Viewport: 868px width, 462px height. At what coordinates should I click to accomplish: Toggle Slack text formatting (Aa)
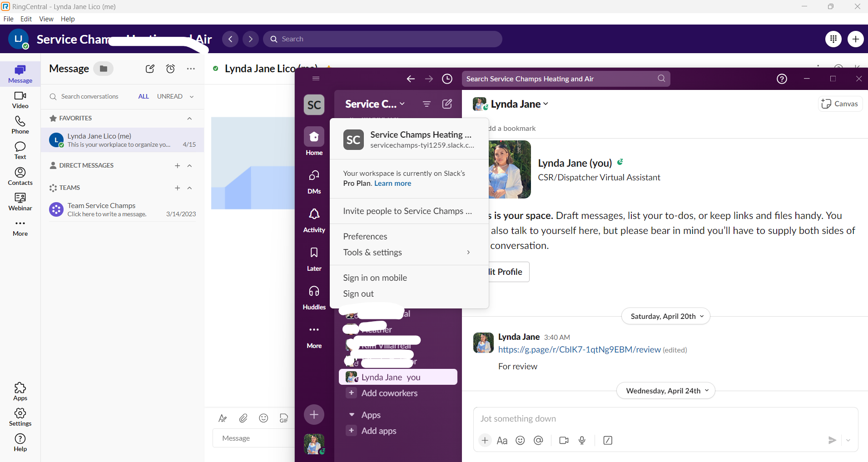502,440
